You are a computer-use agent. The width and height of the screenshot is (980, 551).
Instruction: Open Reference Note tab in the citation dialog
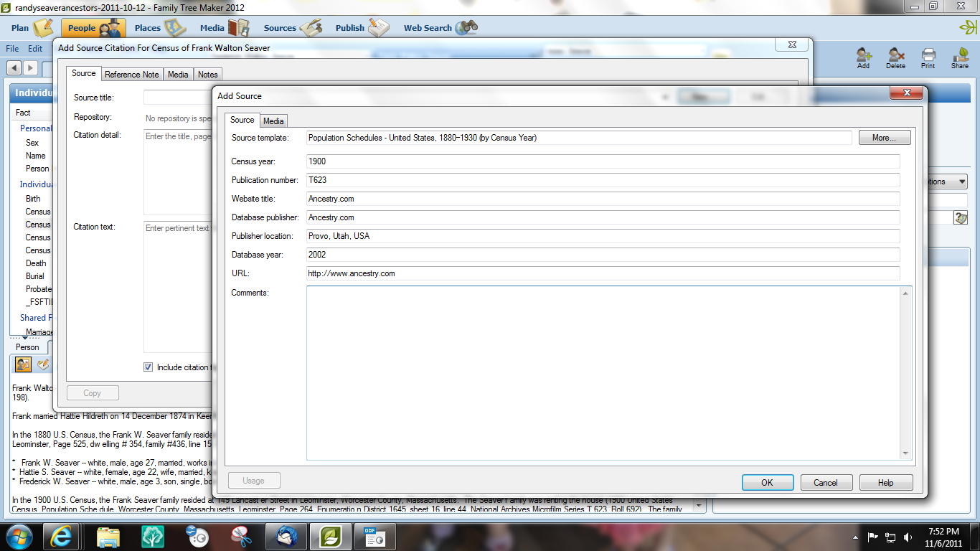(x=132, y=75)
